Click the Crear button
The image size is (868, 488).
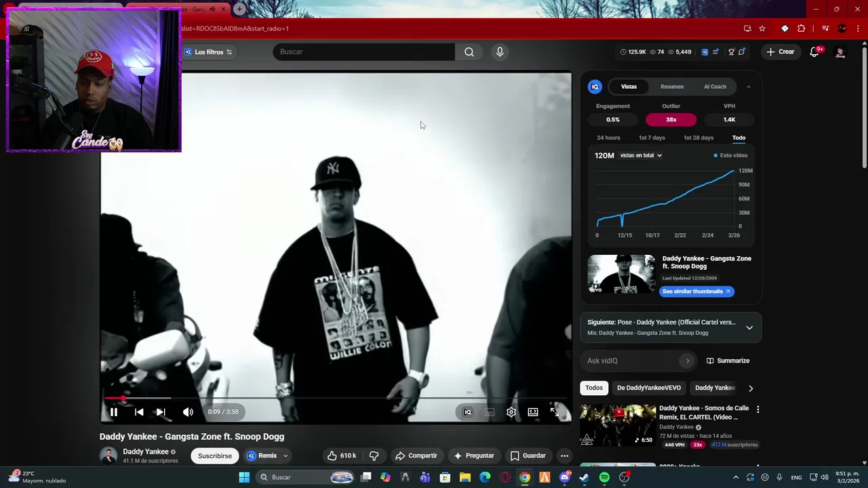(x=780, y=52)
